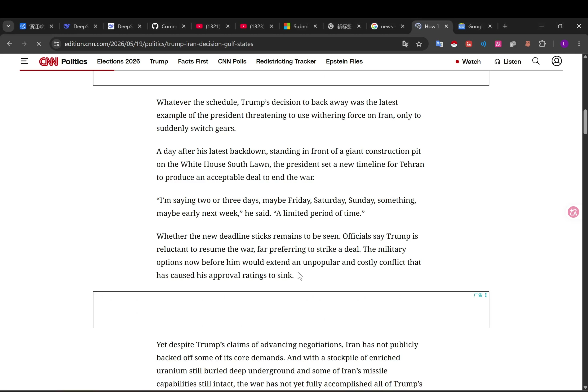Bookmark this page with the star icon

point(419,44)
